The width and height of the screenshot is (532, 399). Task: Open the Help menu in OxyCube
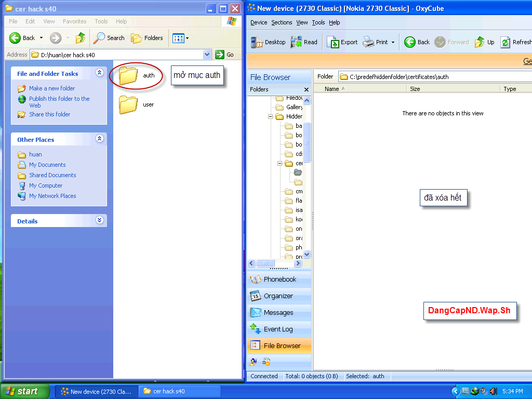coord(334,22)
